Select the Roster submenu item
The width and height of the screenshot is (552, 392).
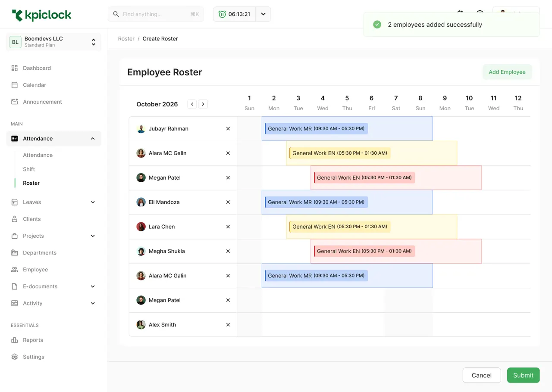(x=31, y=183)
